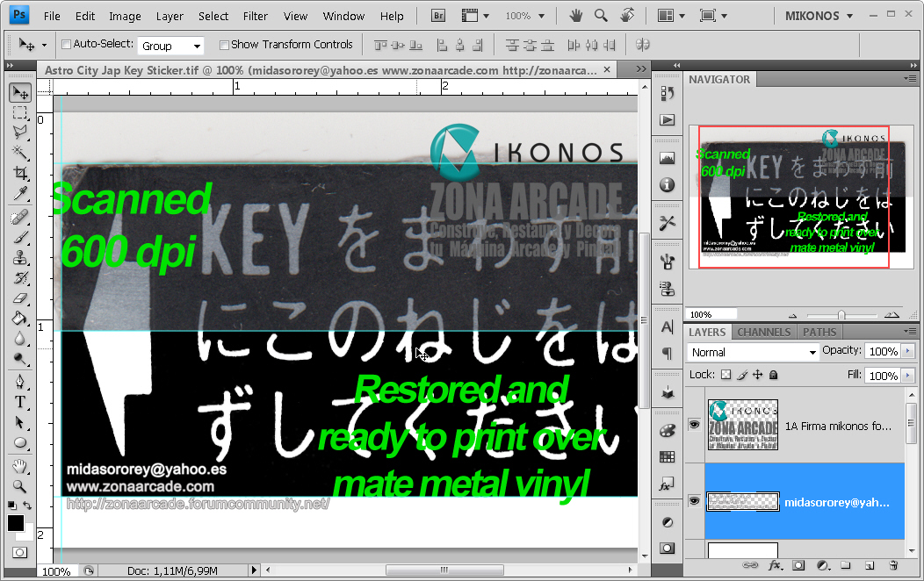Viewport: 924px width, 581px height.
Task: Open the zoom percentage dropdown showing 100%
Action: pyautogui.click(x=525, y=15)
